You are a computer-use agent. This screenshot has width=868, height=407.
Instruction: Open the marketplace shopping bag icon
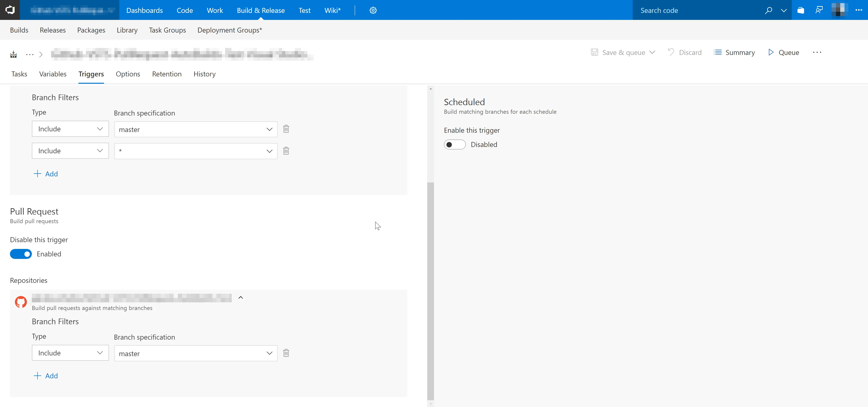click(x=801, y=10)
